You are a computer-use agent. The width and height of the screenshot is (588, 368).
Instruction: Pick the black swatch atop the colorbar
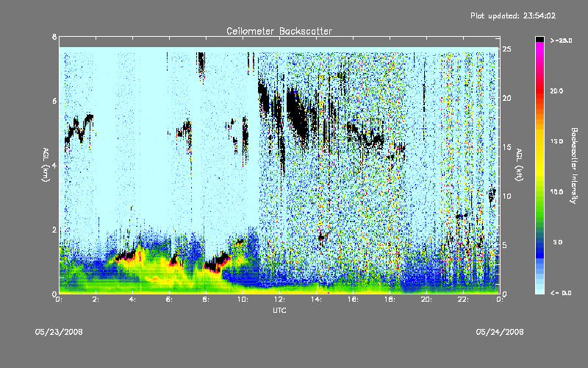(539, 39)
